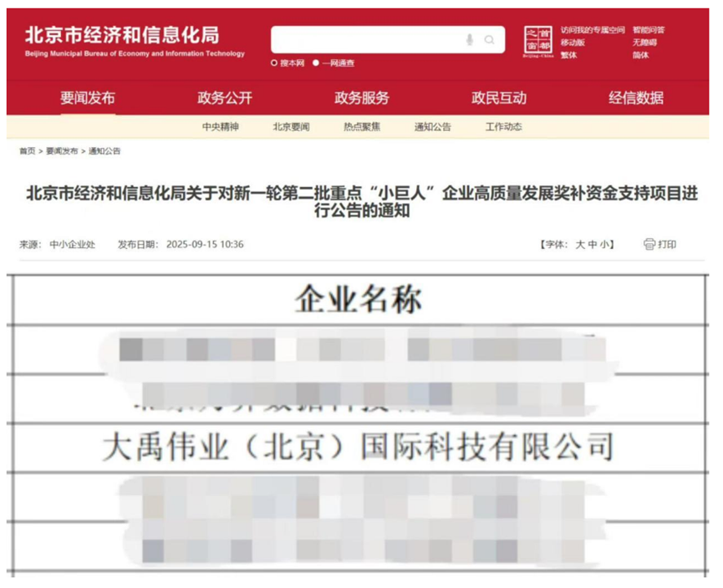
Task: Switch to the 热点聚焦 sub-tab
Action: (x=362, y=127)
